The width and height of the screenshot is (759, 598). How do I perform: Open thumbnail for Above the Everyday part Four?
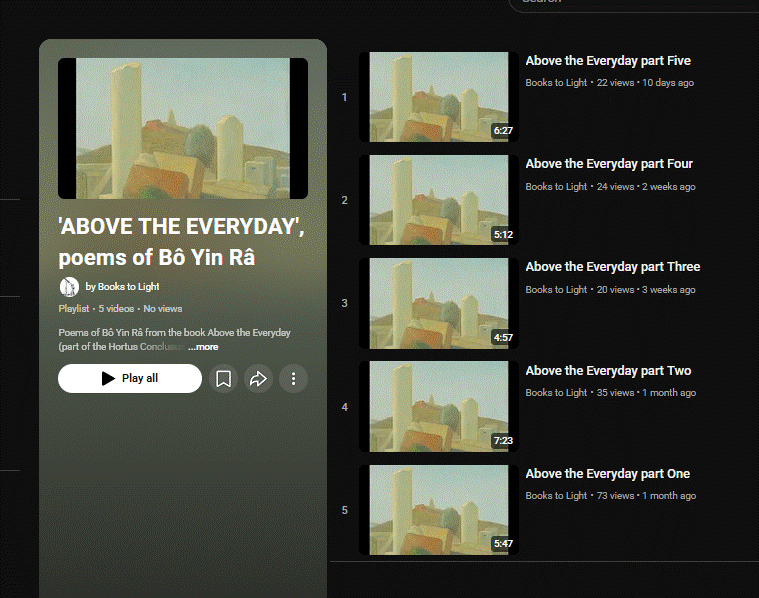(x=439, y=200)
